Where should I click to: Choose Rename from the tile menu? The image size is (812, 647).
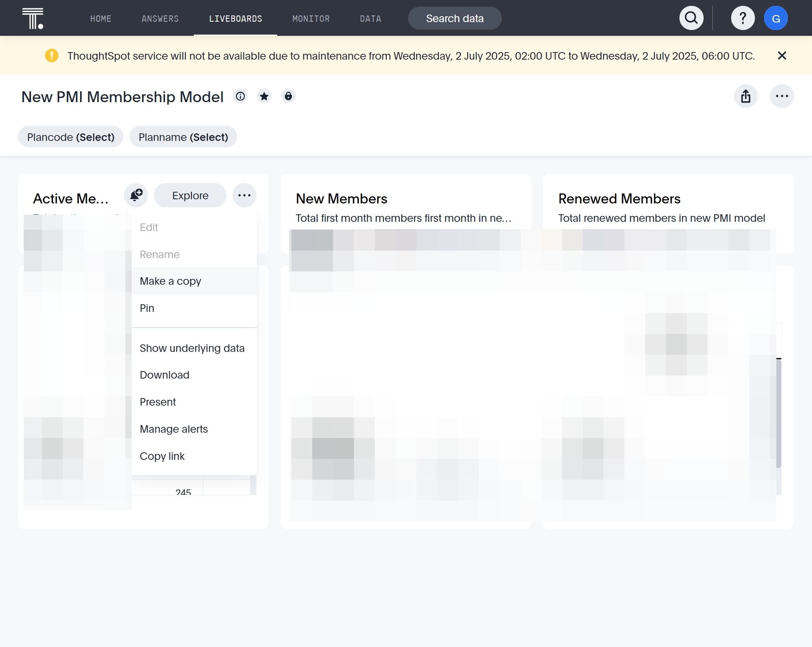(194, 254)
